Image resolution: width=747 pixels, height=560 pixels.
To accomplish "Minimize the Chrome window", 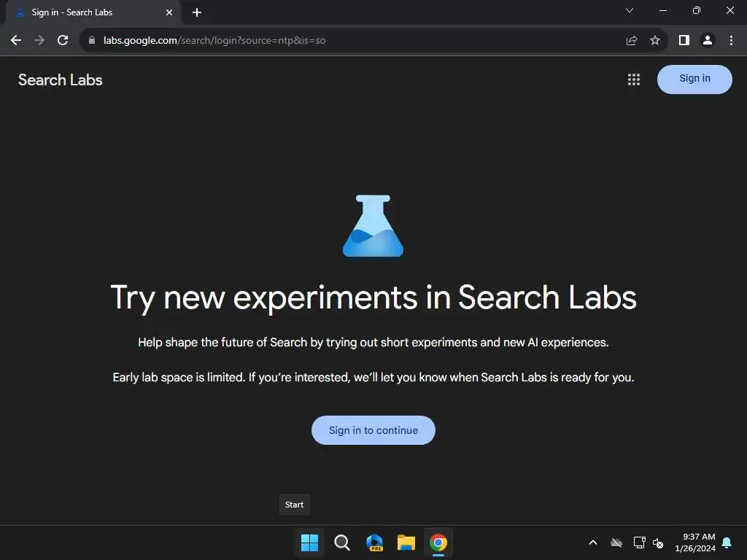I will [662, 10].
